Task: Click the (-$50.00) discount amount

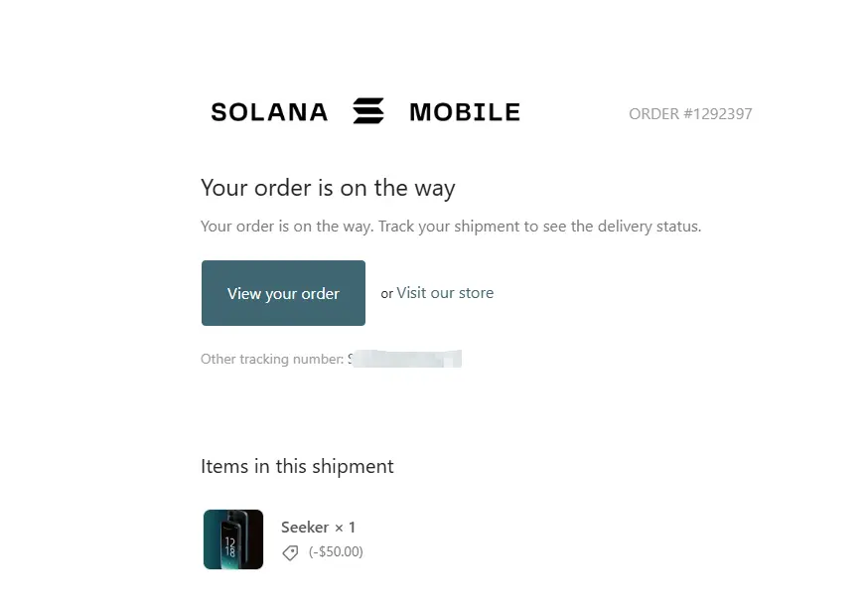Action: pyautogui.click(x=336, y=551)
